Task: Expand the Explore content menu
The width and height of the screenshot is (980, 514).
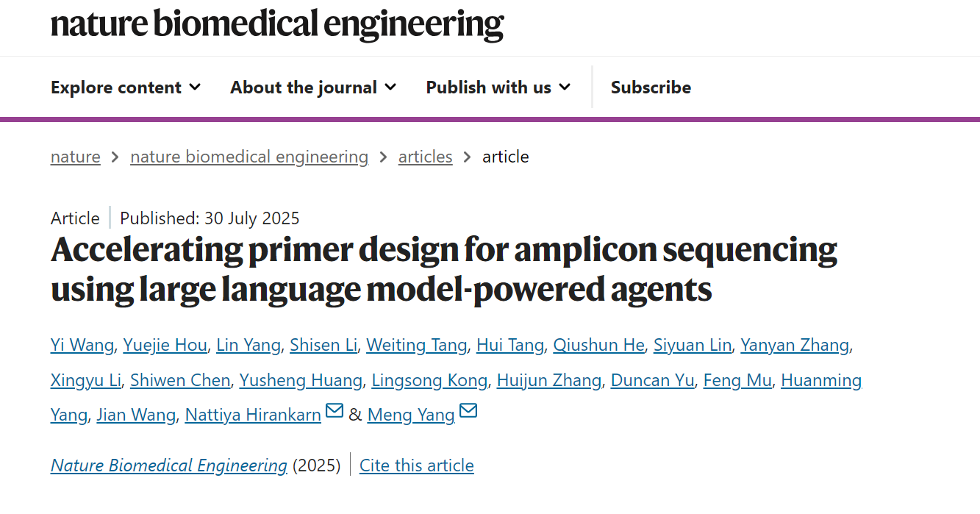Action: 126,88
